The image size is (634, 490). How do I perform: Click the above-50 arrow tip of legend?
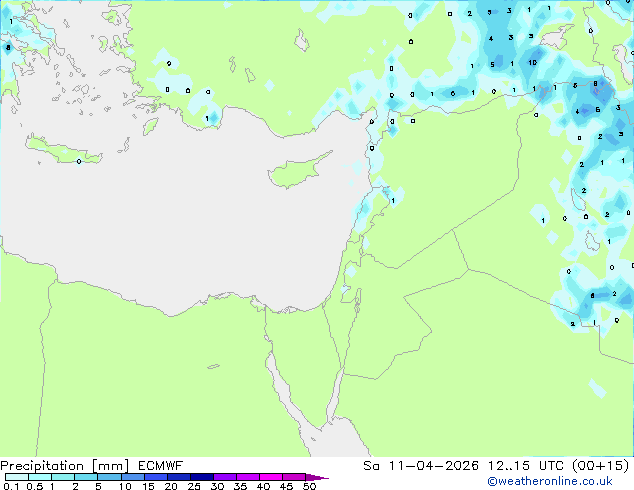(317, 477)
